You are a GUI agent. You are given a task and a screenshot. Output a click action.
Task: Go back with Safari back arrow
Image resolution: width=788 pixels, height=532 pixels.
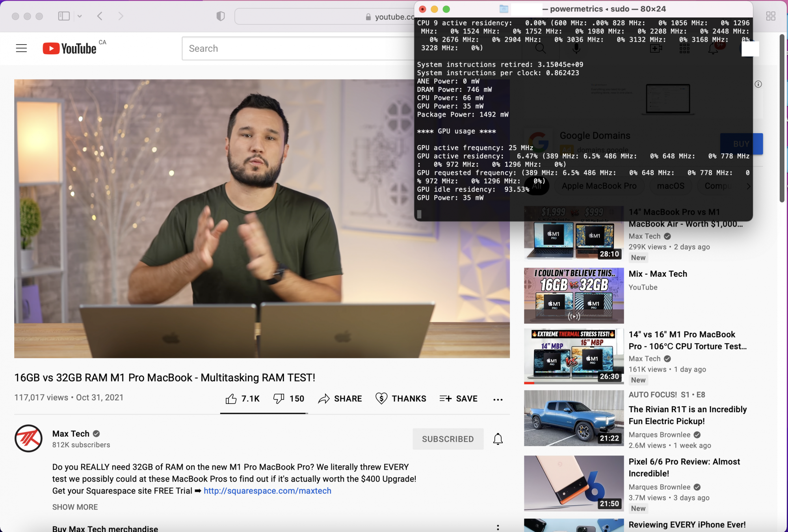[100, 16]
